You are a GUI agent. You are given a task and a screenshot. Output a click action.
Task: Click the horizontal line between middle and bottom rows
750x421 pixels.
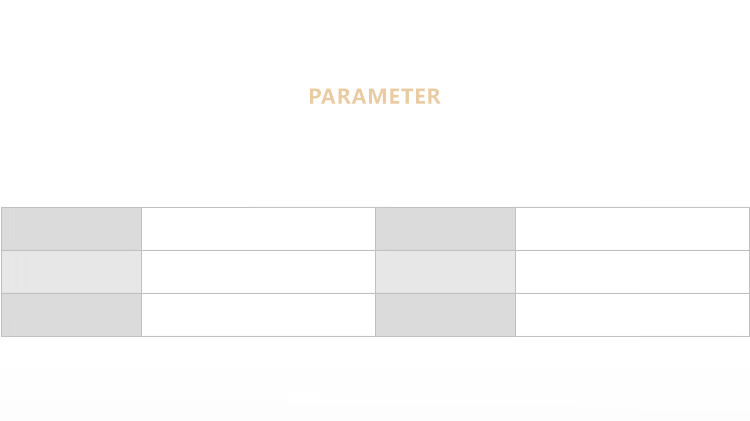click(x=300, y=293)
